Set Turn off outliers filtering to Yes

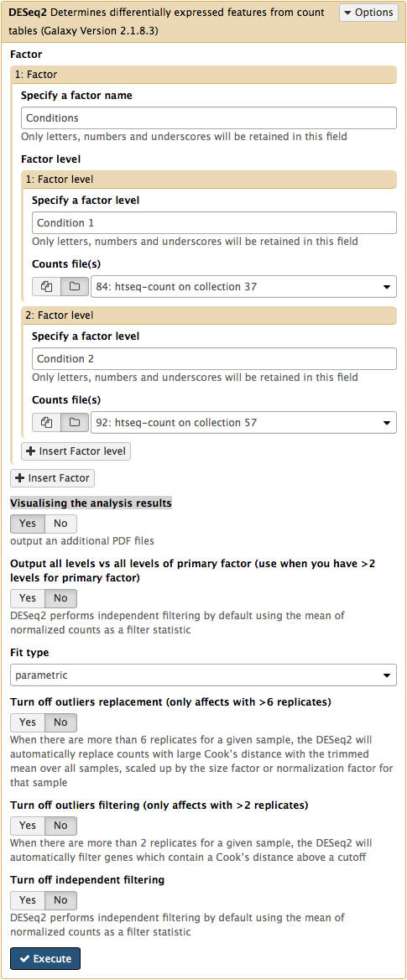[x=28, y=826]
